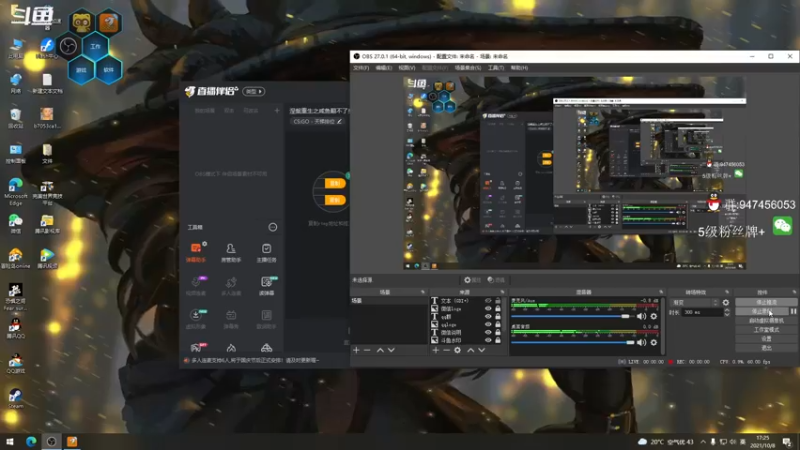Mute the microphone audio channel
Image resolution: width=800 pixels, height=450 pixels.
(x=641, y=316)
